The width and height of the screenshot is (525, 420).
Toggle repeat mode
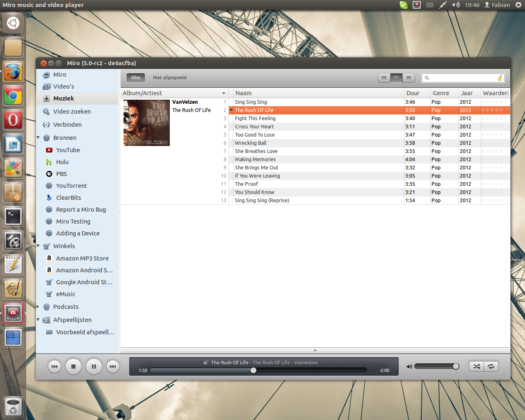click(x=491, y=366)
